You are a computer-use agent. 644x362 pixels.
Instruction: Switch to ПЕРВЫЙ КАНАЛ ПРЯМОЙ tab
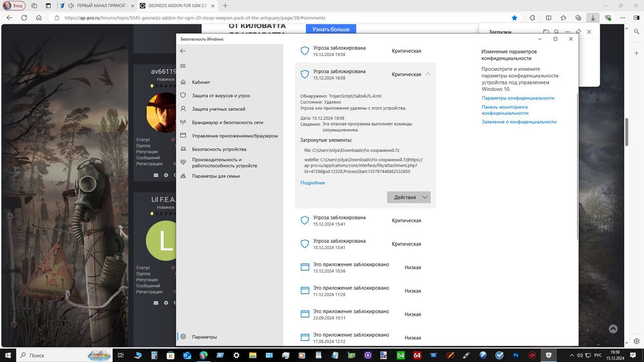(100, 6)
